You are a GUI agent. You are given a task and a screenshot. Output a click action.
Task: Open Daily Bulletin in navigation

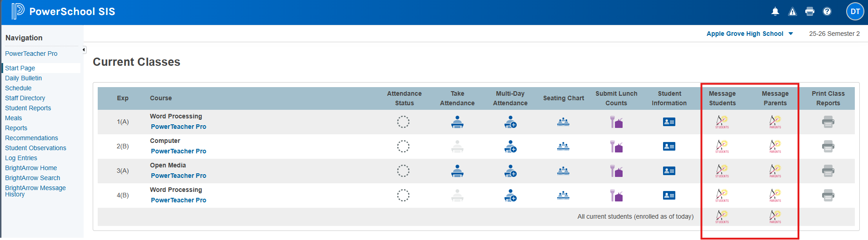click(x=23, y=78)
